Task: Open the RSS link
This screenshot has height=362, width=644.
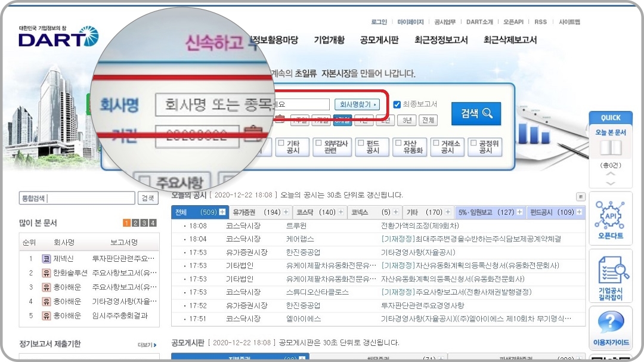Action: coord(540,22)
